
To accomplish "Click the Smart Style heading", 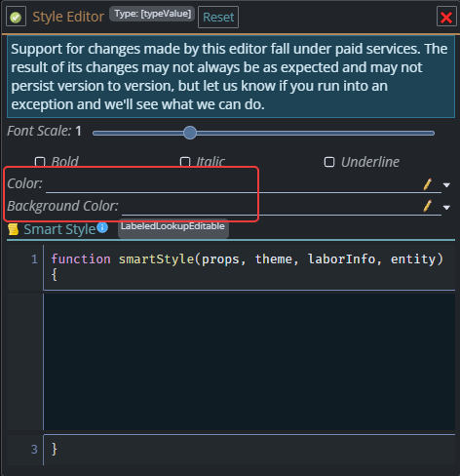I will coord(59,229).
